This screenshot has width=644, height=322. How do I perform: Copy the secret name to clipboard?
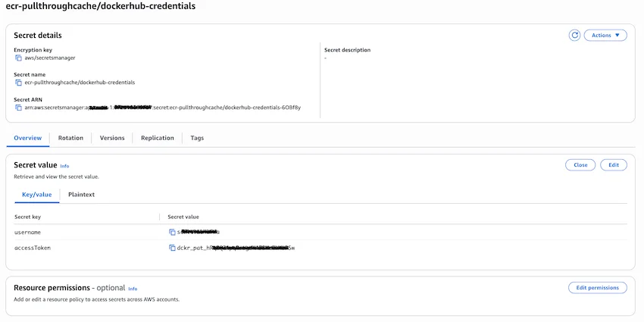pyautogui.click(x=19, y=83)
